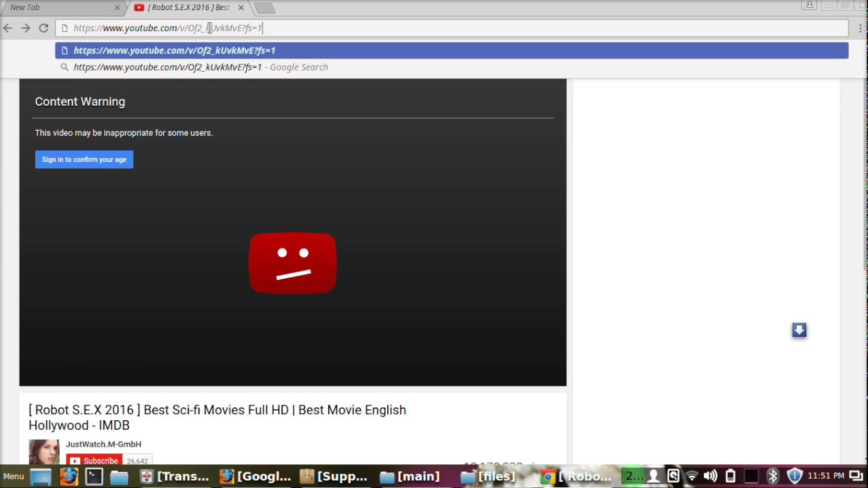The image size is (868, 488).
Task: Click the Content Warning heading
Action: 80,102
